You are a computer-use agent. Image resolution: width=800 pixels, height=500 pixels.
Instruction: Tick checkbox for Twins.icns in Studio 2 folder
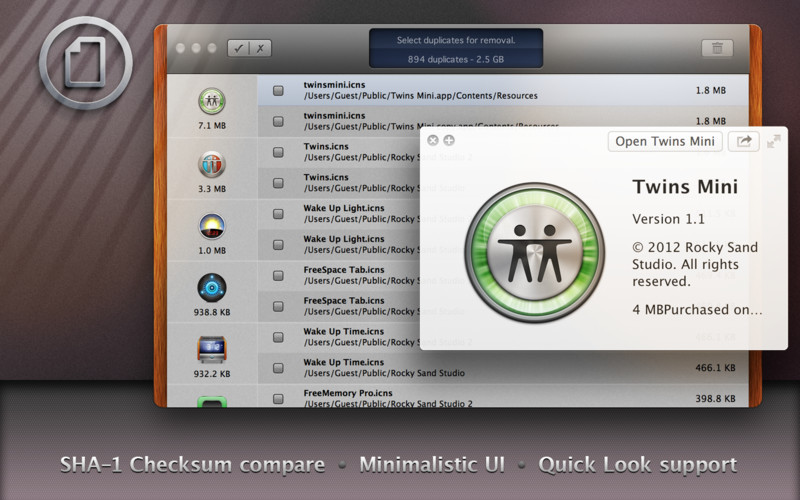tap(278, 152)
